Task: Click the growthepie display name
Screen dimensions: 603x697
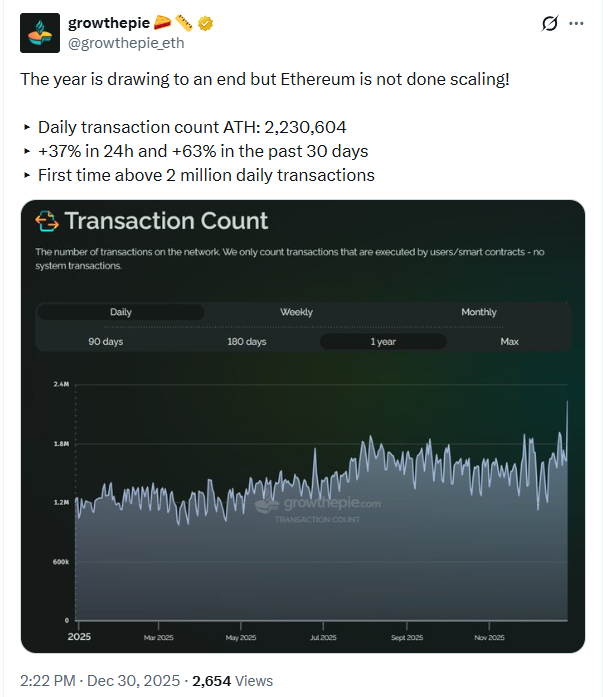Action: pos(108,22)
